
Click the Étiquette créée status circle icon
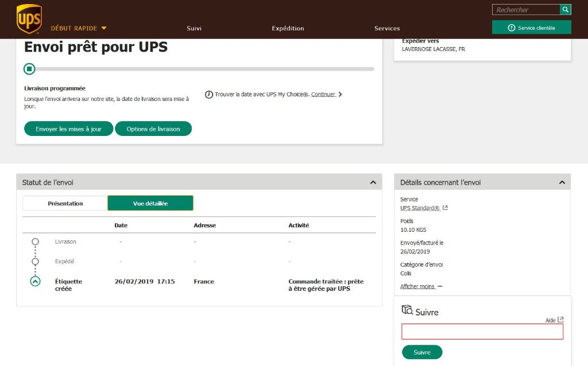coord(35,281)
